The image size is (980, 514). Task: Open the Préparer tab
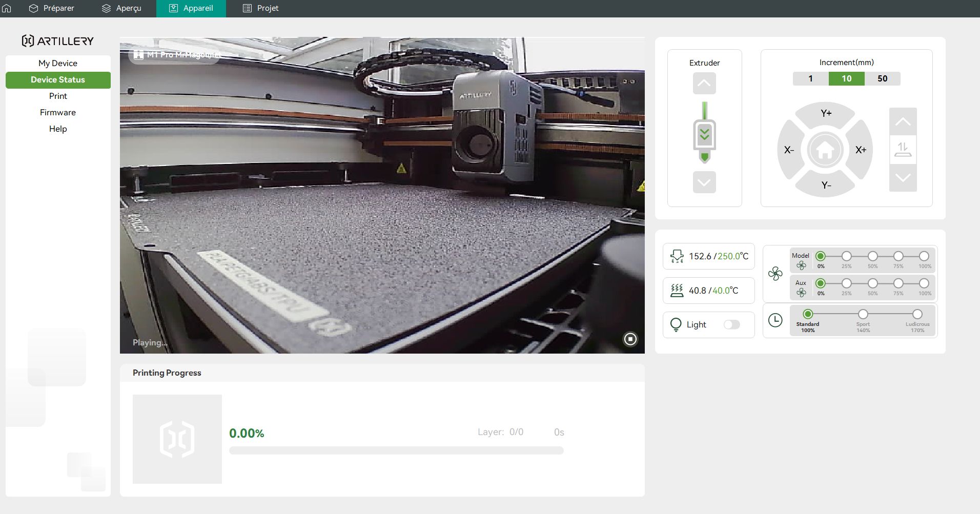point(51,8)
